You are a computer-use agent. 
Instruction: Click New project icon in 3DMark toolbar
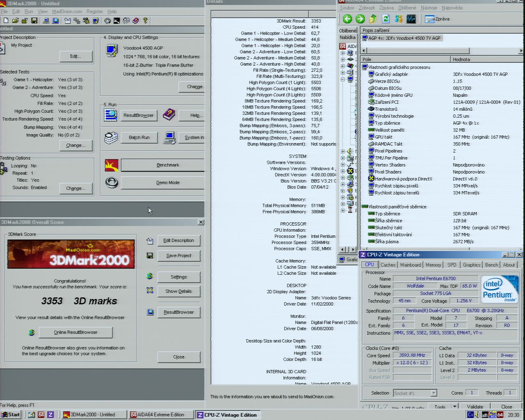(6, 21)
